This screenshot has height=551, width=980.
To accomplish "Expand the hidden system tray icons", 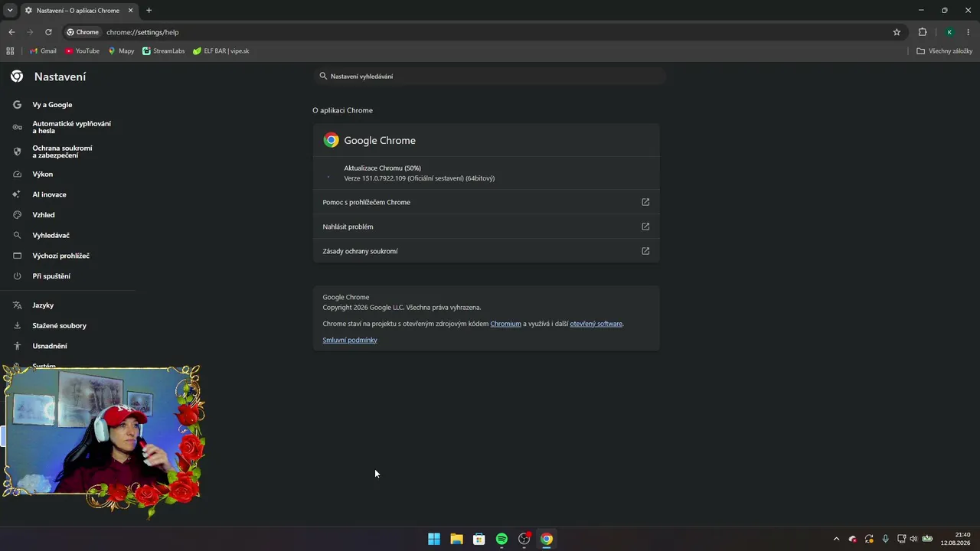I will coord(836,539).
